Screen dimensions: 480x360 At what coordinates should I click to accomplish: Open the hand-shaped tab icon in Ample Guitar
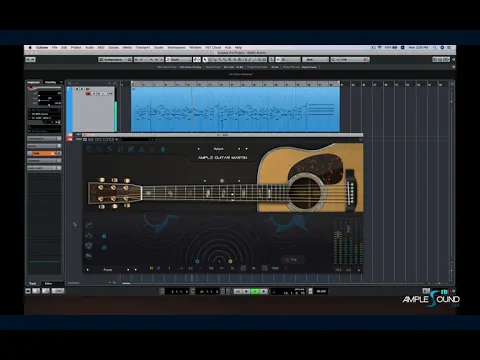click(163, 149)
